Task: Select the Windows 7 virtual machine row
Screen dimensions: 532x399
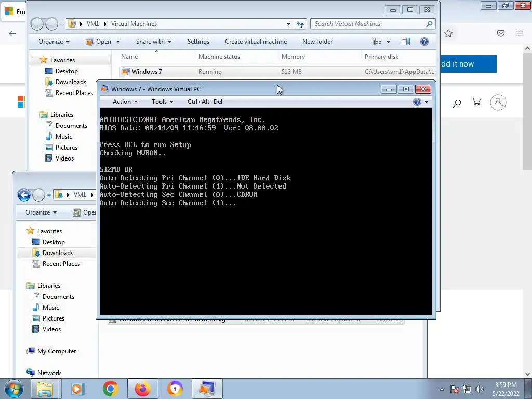Action: coord(277,72)
